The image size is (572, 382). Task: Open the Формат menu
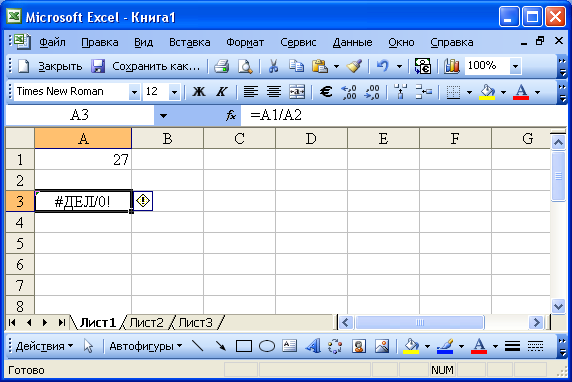pos(245,42)
